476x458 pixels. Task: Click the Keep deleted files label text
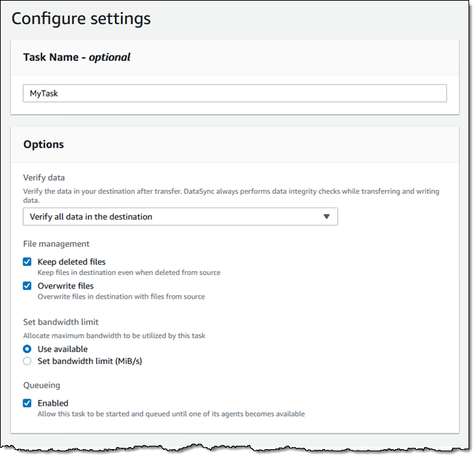[71, 261]
